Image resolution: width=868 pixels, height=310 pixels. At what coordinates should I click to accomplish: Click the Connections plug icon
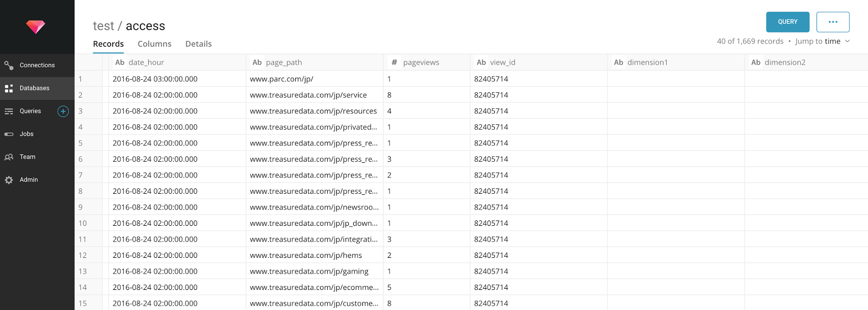click(x=9, y=65)
